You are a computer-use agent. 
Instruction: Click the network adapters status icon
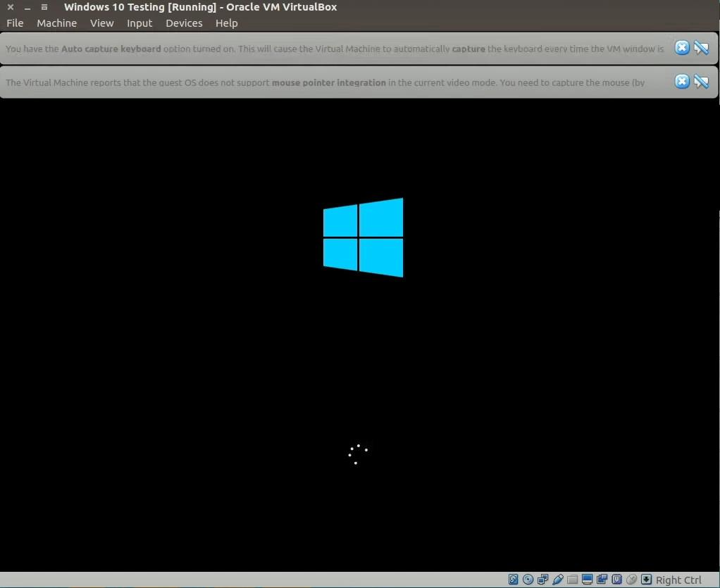click(x=542, y=580)
